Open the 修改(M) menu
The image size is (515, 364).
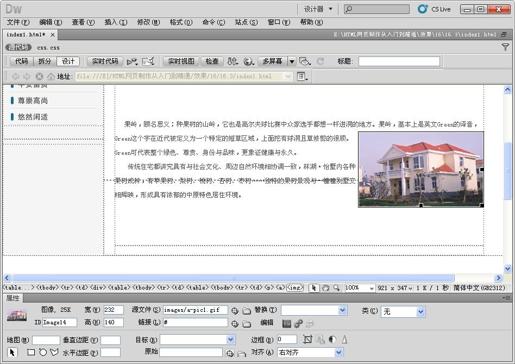click(148, 22)
